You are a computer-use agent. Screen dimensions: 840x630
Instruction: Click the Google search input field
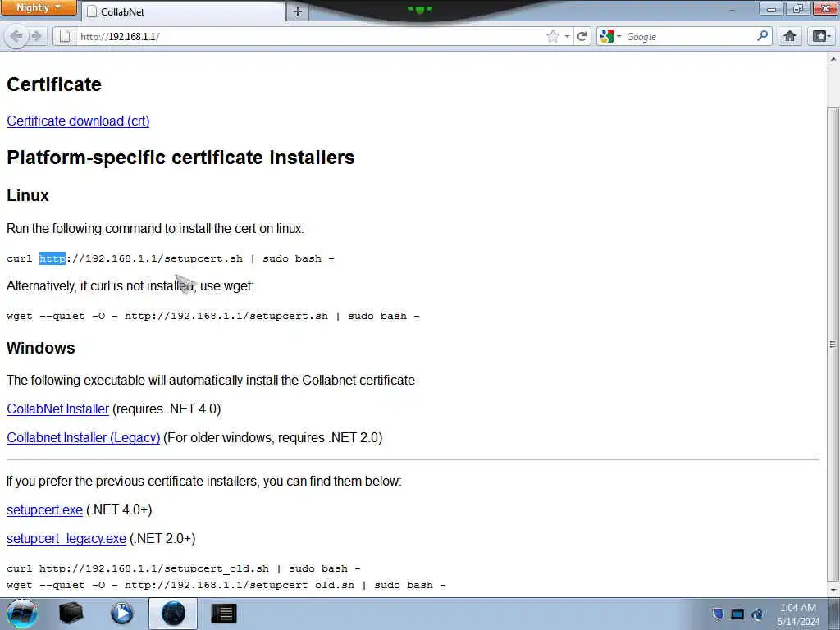(688, 36)
